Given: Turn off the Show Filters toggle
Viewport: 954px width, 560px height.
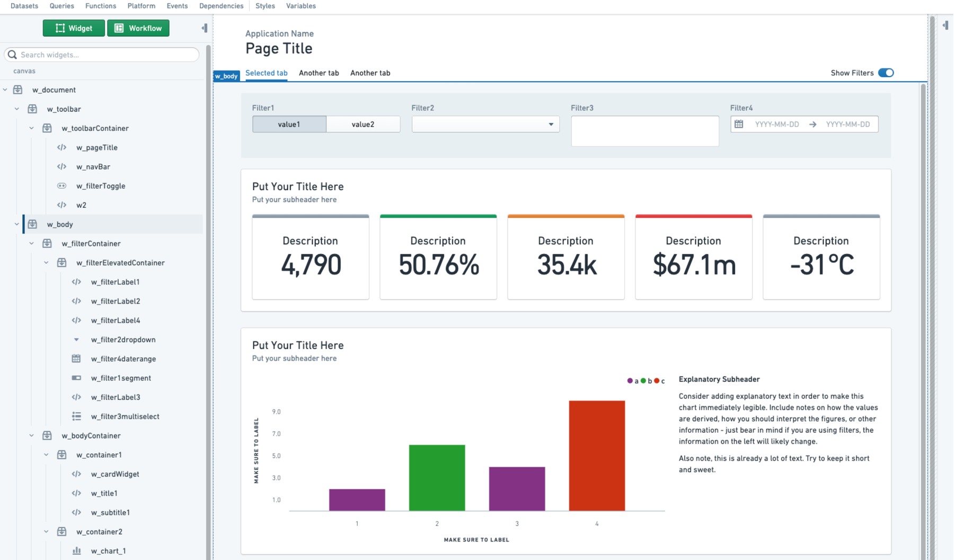Looking at the screenshot, I should pyautogui.click(x=887, y=73).
